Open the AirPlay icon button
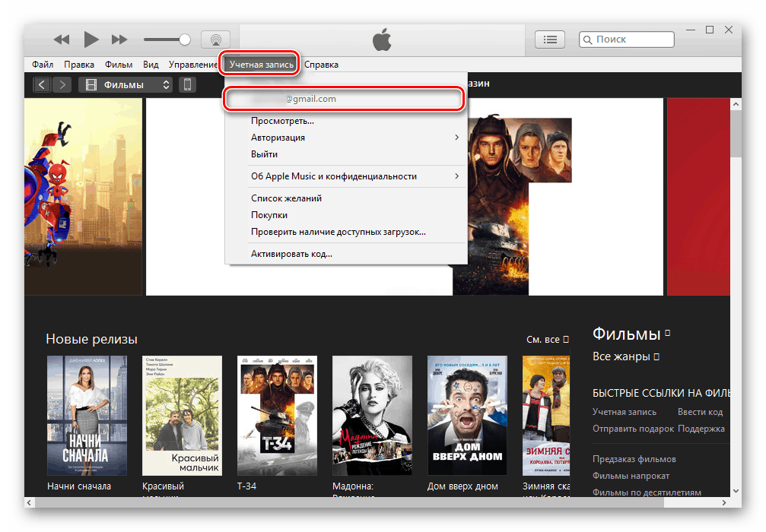Image resolution: width=766 pixels, height=532 pixels. tap(215, 40)
